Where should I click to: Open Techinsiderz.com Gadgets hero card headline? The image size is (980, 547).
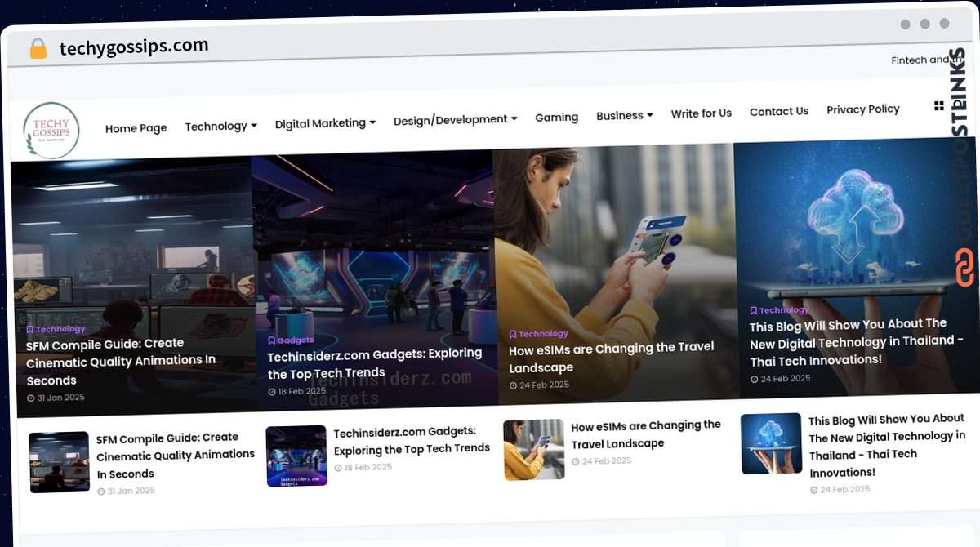point(375,363)
